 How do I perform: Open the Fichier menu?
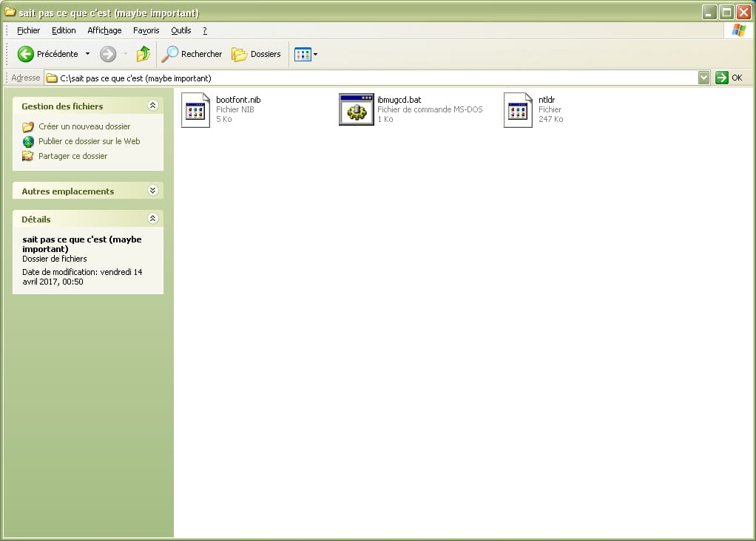[28, 30]
